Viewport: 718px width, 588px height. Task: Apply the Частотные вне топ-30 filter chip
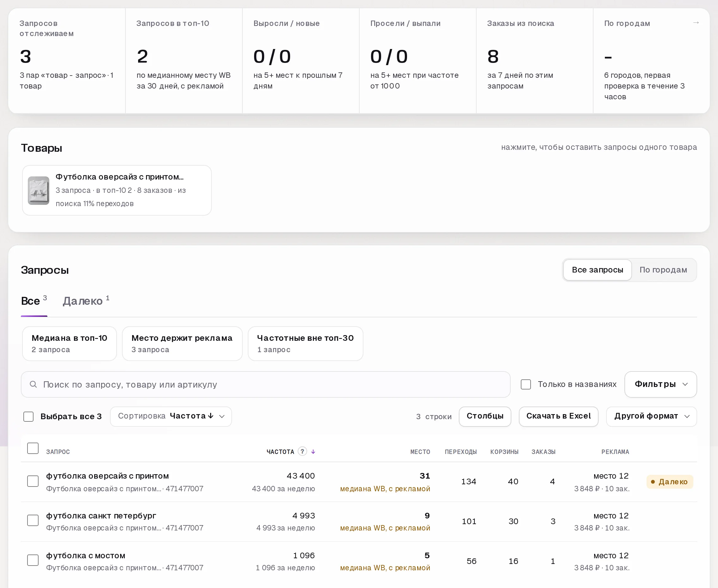[x=305, y=343]
